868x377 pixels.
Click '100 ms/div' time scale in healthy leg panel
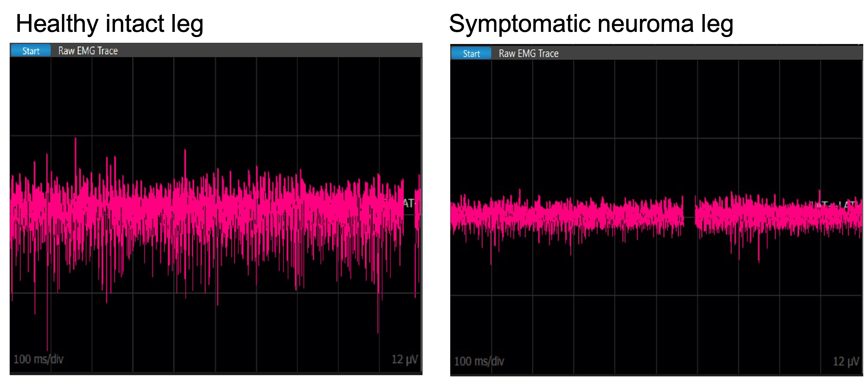tap(38, 359)
